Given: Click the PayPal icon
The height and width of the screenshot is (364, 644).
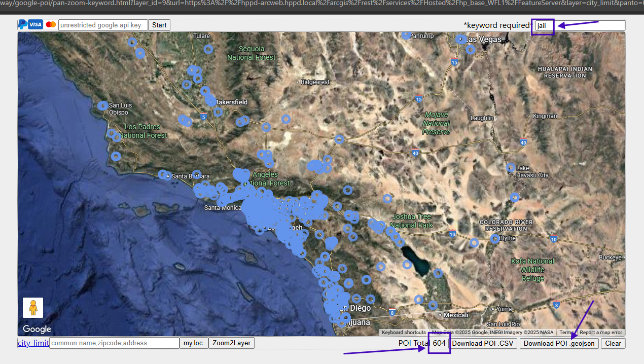Looking at the screenshot, I should coord(22,25).
